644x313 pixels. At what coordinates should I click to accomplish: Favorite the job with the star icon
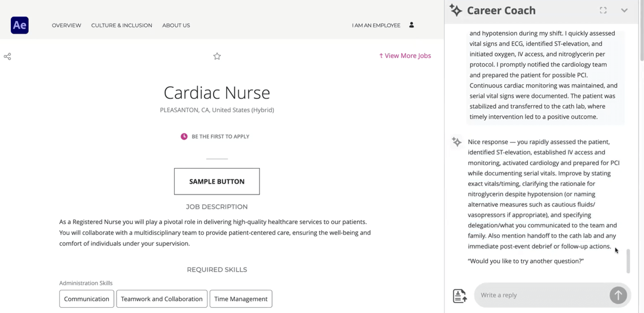(x=217, y=56)
